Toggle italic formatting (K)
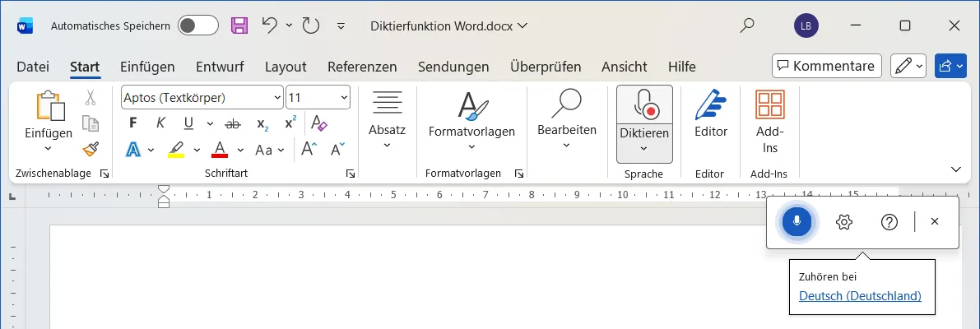Viewport: 980px width, 329px height. (x=160, y=123)
